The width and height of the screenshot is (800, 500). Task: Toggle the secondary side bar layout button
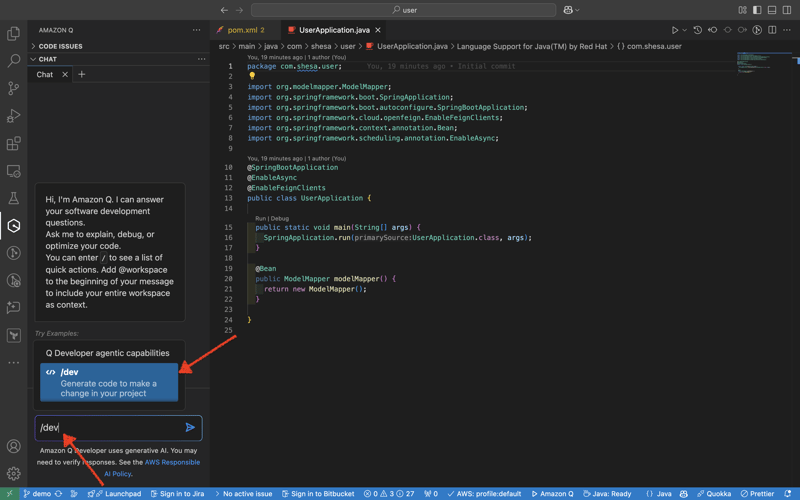pos(787,10)
